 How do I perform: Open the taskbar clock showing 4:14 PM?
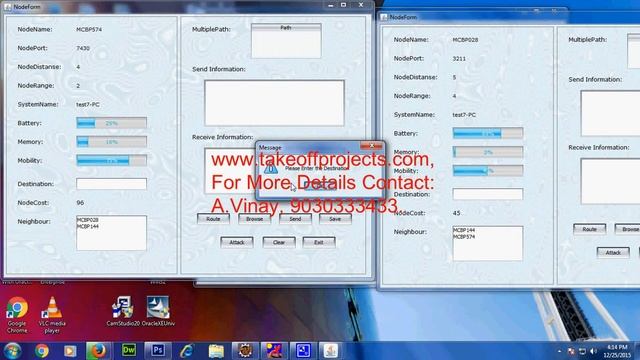pos(617,351)
